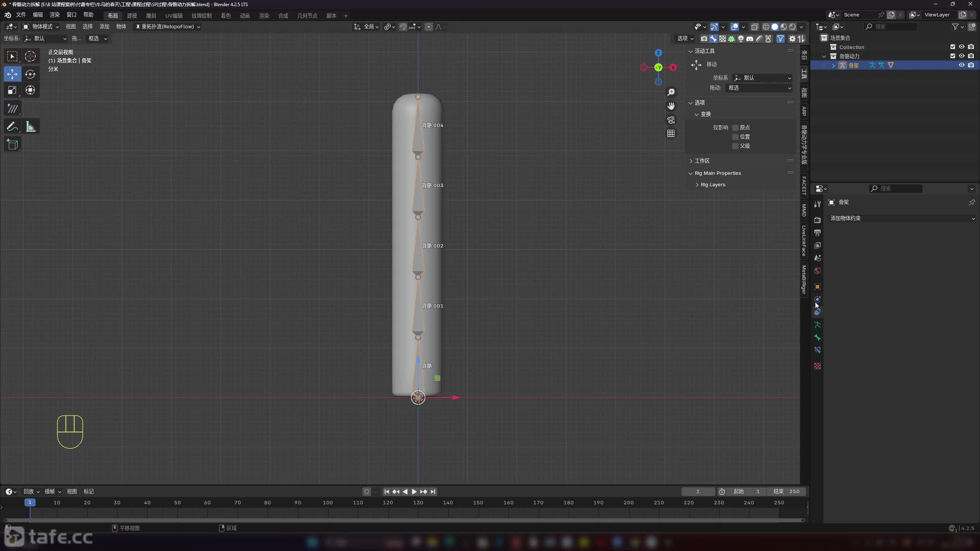Image resolution: width=980 pixels, height=551 pixels.
Task: Enable the 父级 affect-only checkbox
Action: [x=735, y=146]
